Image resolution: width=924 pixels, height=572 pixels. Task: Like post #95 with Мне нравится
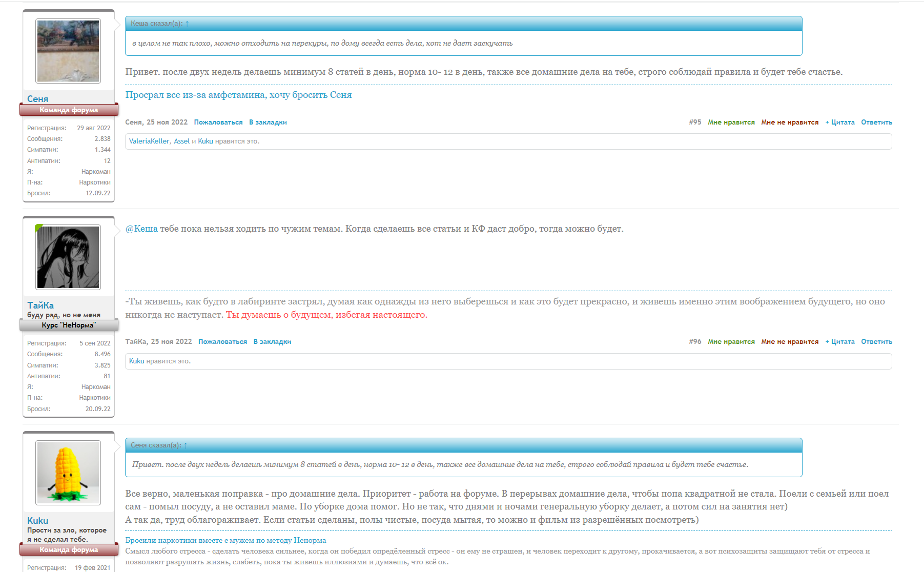[x=731, y=122]
